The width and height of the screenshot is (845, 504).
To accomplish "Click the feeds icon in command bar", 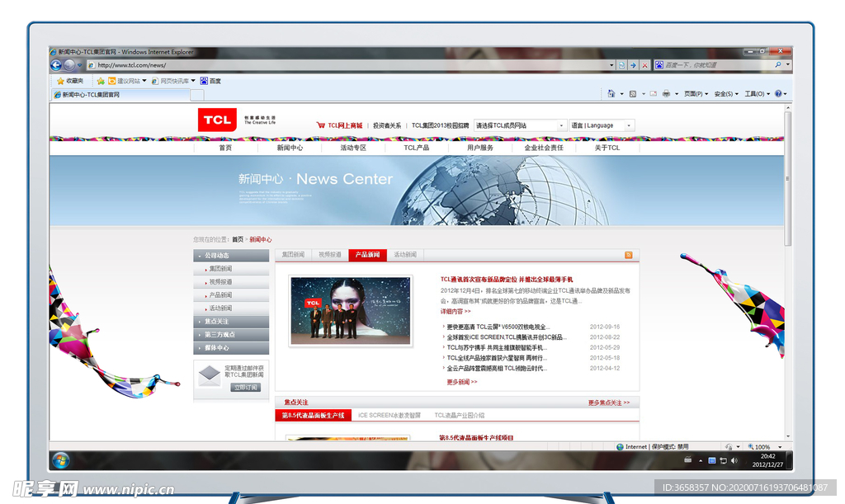I will tap(633, 94).
